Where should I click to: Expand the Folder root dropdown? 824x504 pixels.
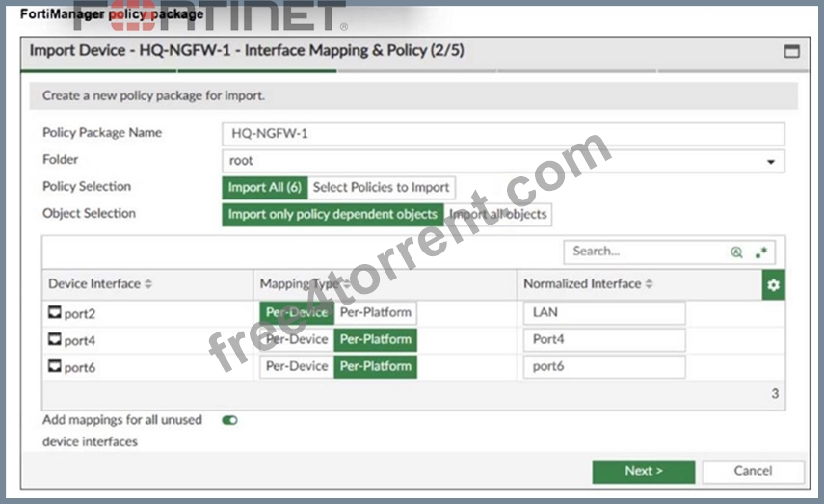770,161
